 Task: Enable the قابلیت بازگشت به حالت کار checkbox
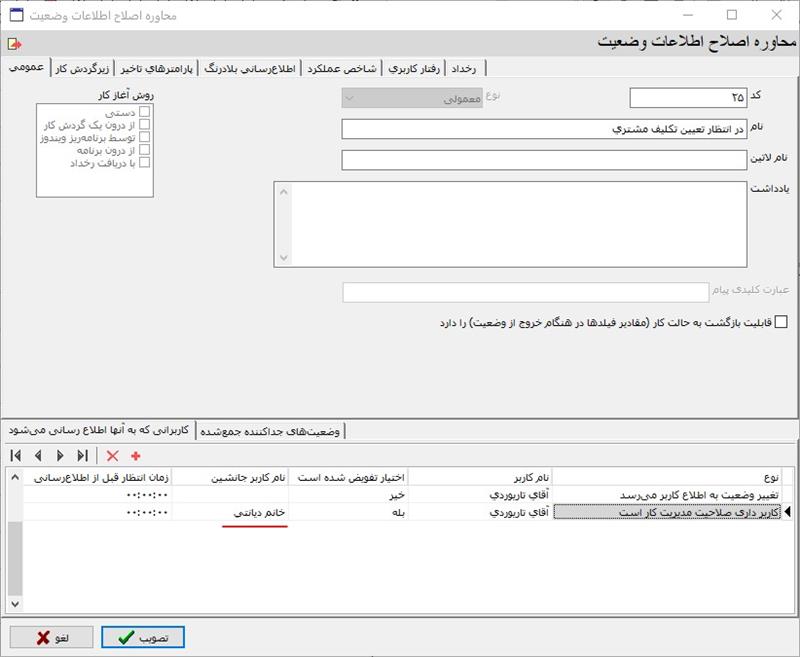tap(781, 322)
